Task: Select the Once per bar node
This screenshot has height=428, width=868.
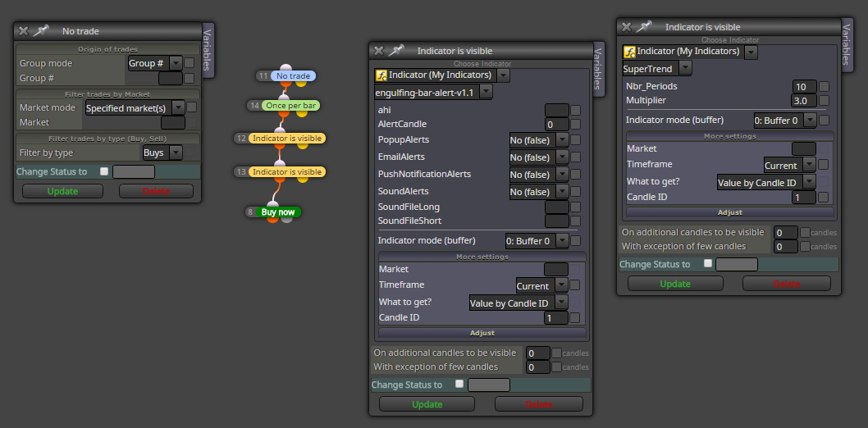Action: coord(290,105)
